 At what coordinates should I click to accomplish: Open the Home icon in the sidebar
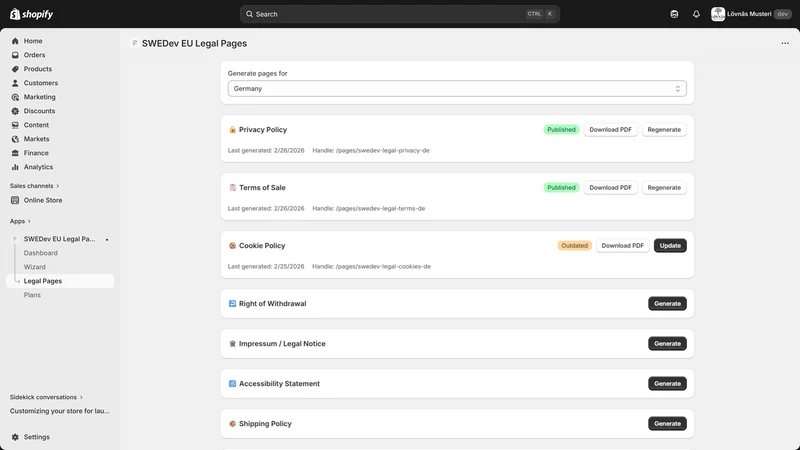(x=15, y=41)
